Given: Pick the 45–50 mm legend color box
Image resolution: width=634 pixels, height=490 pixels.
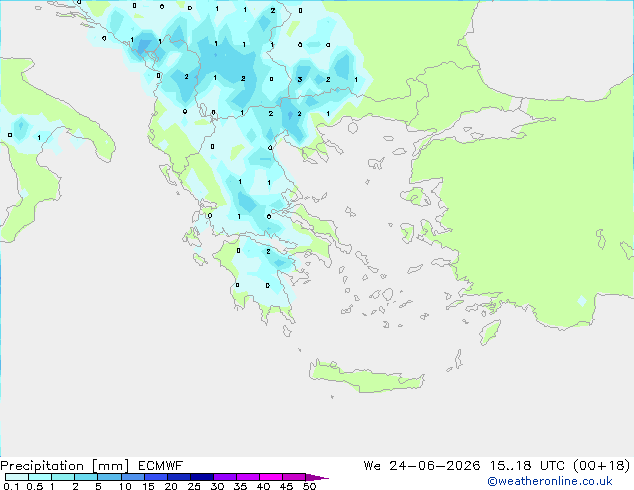Looking at the screenshot, I should (x=294, y=477).
